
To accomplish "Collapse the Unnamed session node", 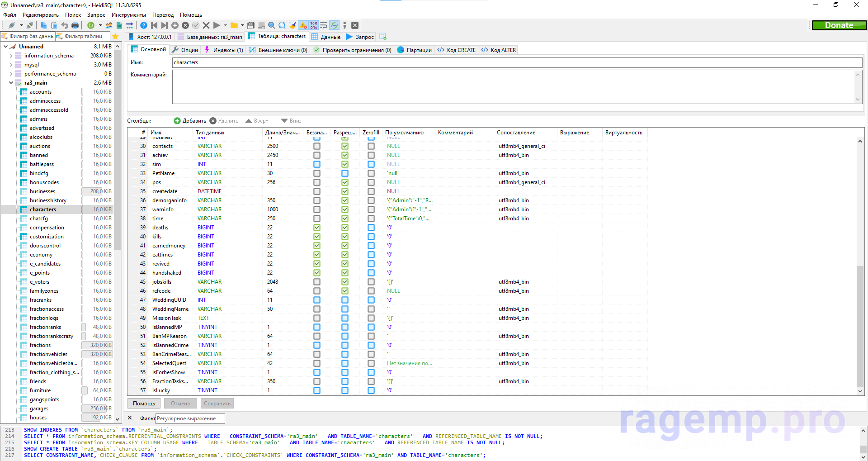I will coord(5,47).
